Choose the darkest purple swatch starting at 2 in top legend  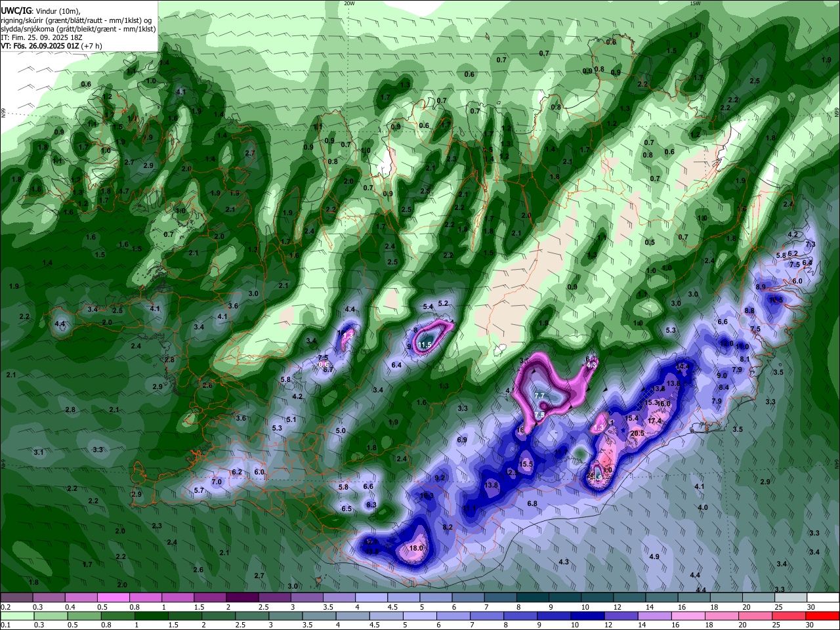click(x=242, y=598)
